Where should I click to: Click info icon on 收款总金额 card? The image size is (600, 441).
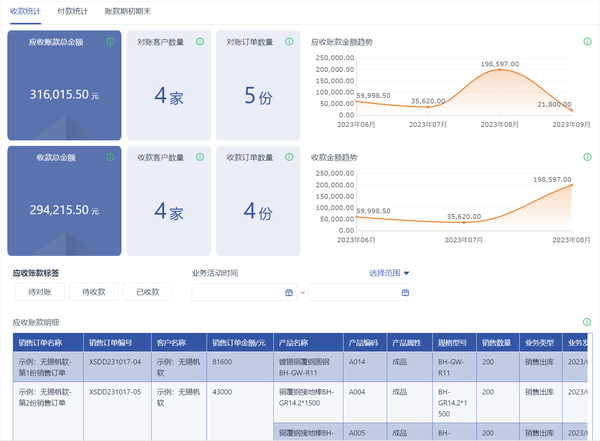coord(110,157)
